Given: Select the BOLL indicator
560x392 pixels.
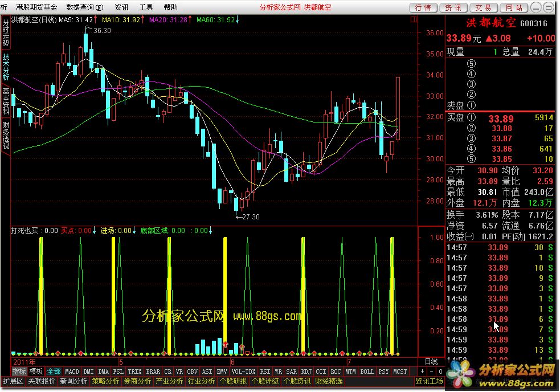Looking at the screenshot, I should 367,371.
